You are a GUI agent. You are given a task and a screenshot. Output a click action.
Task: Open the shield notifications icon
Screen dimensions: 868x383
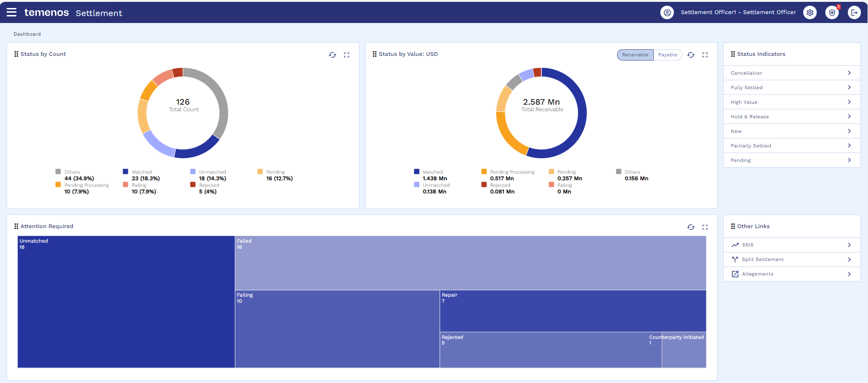[832, 13]
